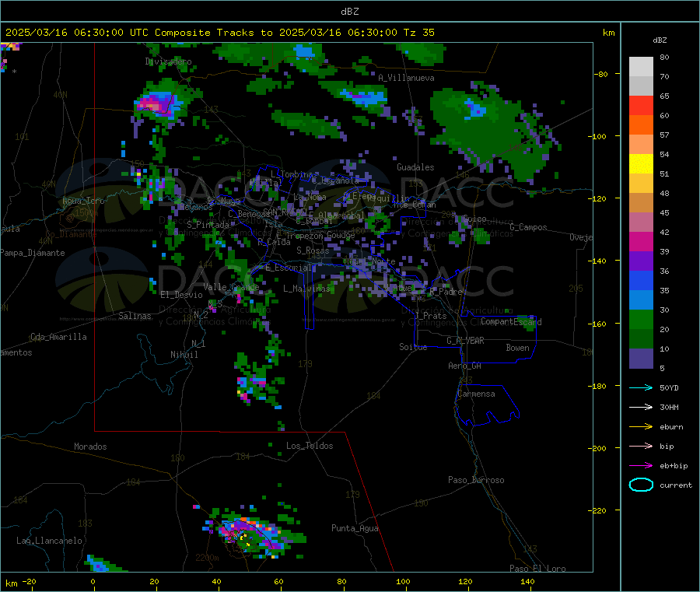Viewport: 700px width, 592px height.
Task: Click the 'Lag.Llancanelo' map label
Action: pos(49,541)
